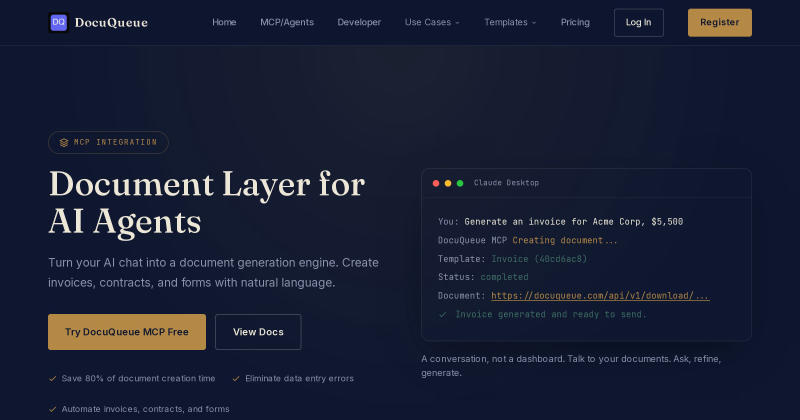Image resolution: width=800 pixels, height=420 pixels.
Task: Click the 'completed' status value
Action: 504,277
